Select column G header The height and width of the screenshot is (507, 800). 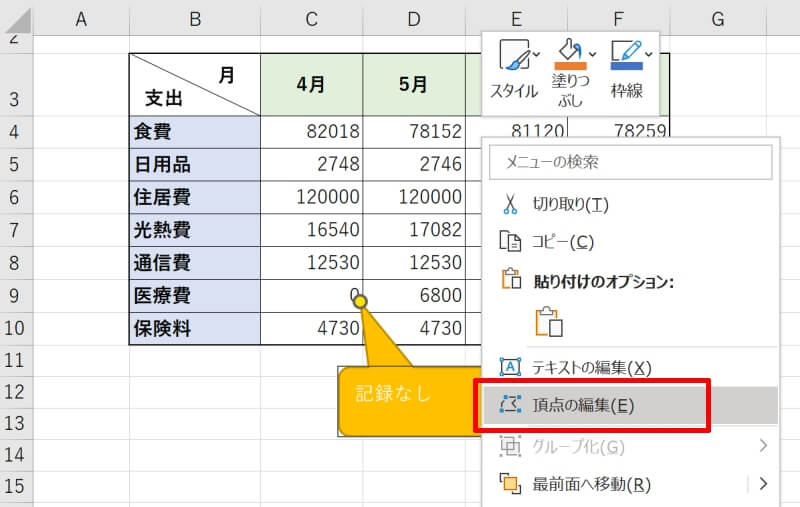tap(718, 19)
